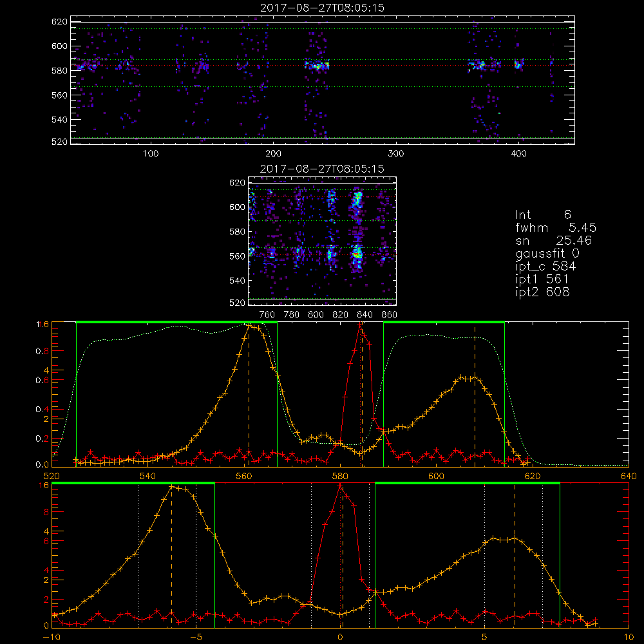The width and height of the screenshot is (644, 644).
Task: Click x-axis label 400 of the top image
Action: [x=518, y=154]
